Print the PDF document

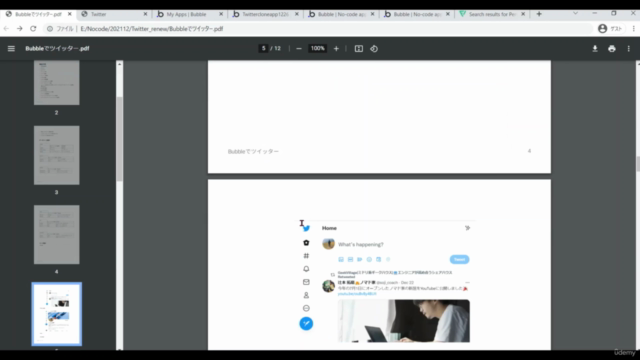612,49
